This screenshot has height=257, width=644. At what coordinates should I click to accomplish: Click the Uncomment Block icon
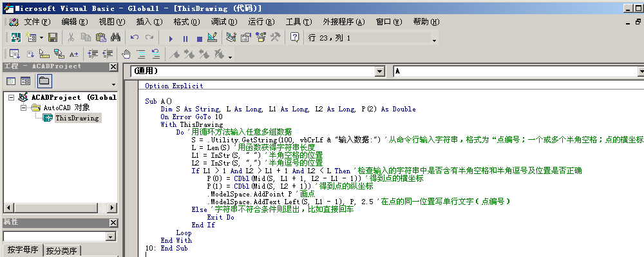156,53
